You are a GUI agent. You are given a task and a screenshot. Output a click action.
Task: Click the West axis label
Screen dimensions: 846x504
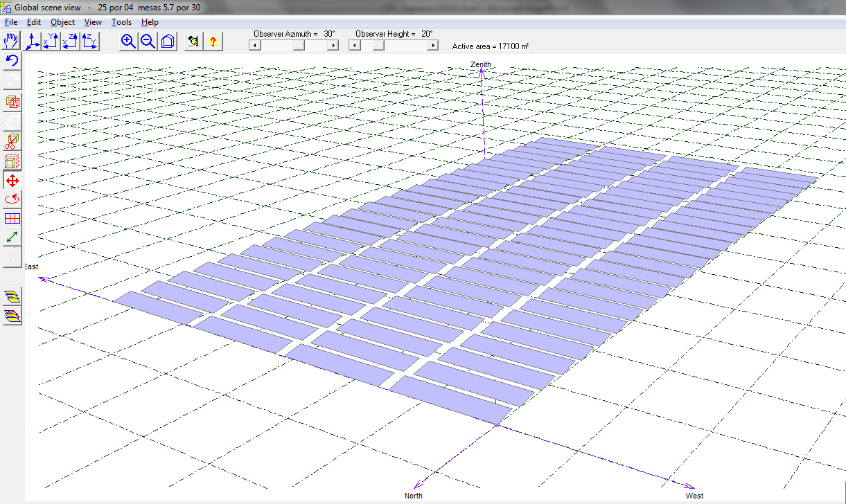pos(694,496)
